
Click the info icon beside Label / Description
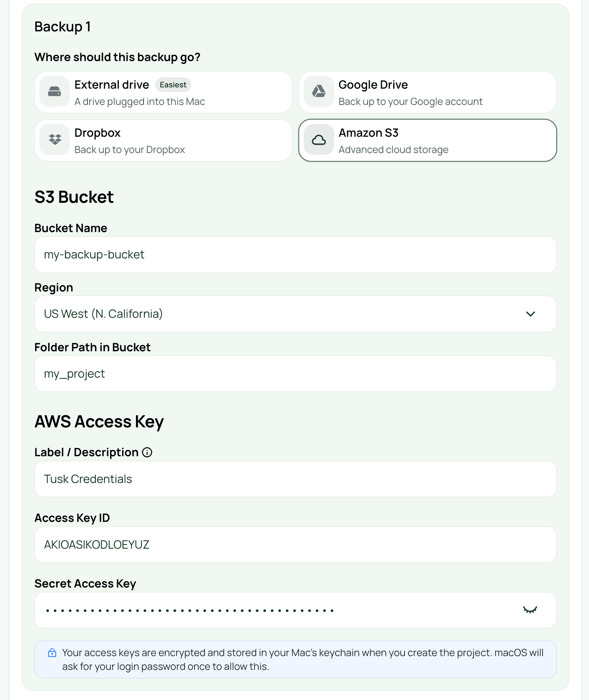coord(147,452)
